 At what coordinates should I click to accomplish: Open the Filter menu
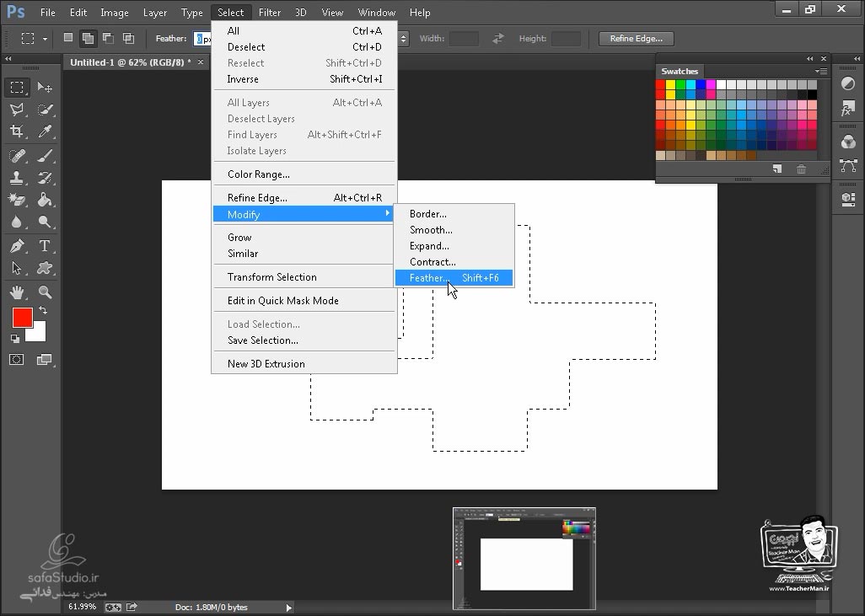270,12
